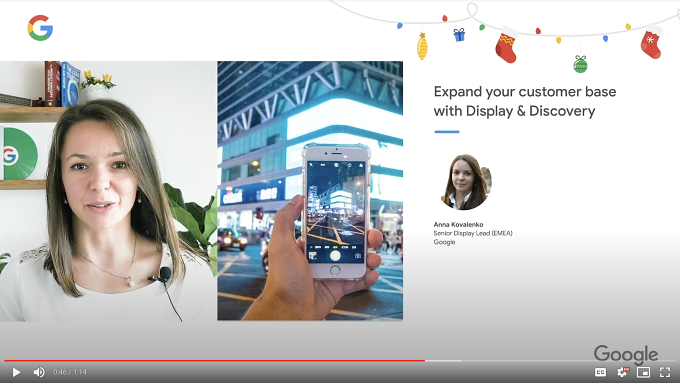Click the name Anna Kovalenko
This screenshot has height=383, width=680.
458,224
